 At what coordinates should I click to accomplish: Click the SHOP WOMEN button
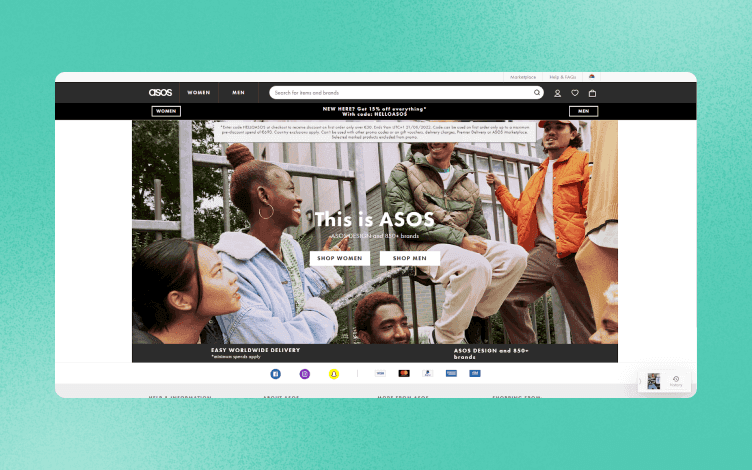click(x=340, y=258)
